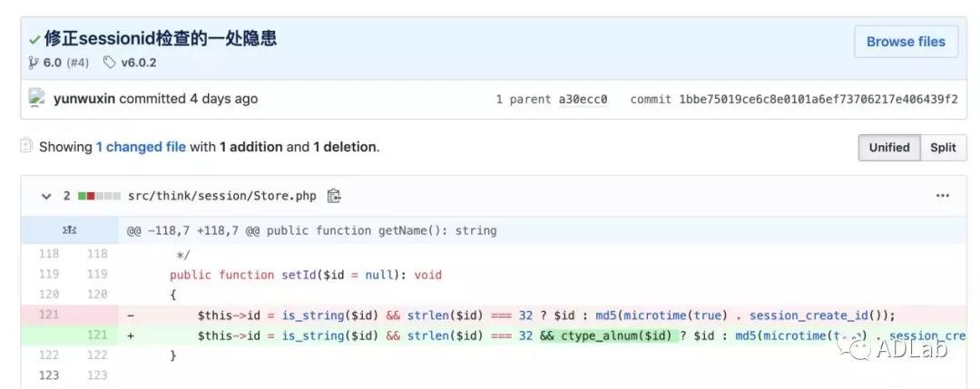Click the expand-all diff arrows icon
The image size is (980, 389).
(x=69, y=231)
